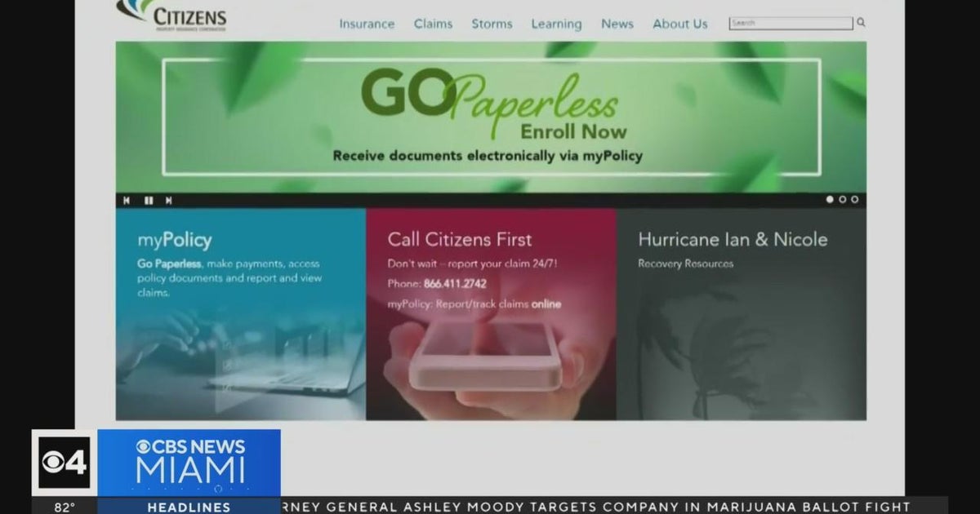Pause the banner slideshow
Viewport: 980px width, 514px height.
point(149,200)
